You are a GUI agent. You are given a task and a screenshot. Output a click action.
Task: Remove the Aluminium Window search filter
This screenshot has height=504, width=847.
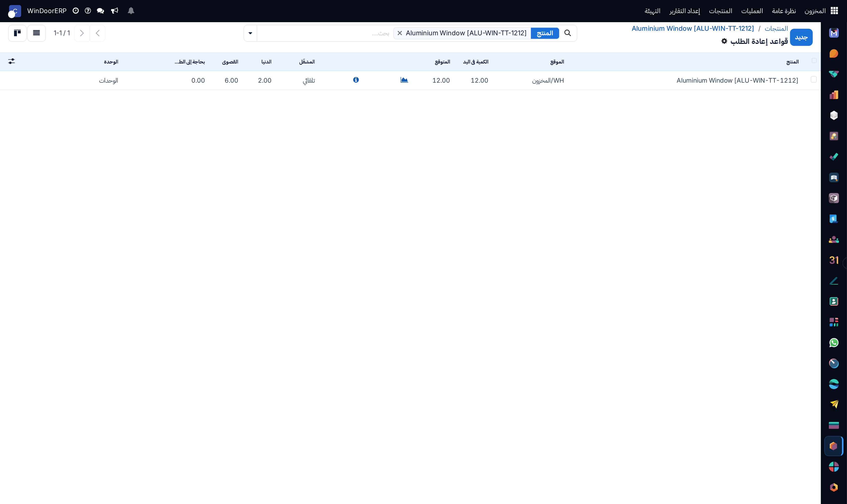[400, 33]
